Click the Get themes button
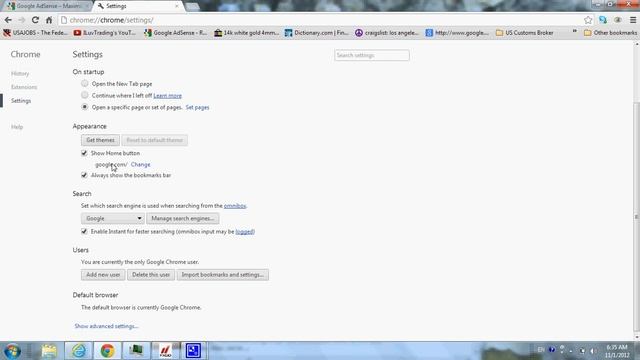 [100, 140]
